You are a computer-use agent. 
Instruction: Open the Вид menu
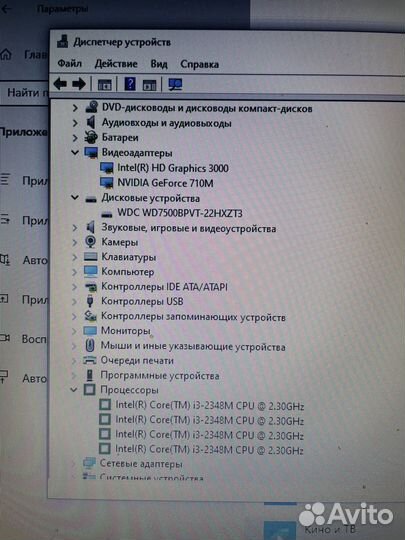(159, 64)
